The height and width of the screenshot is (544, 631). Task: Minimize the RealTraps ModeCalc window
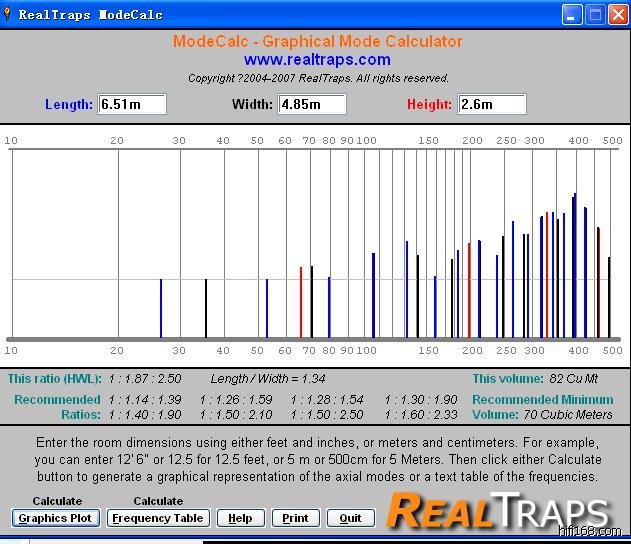572,15
